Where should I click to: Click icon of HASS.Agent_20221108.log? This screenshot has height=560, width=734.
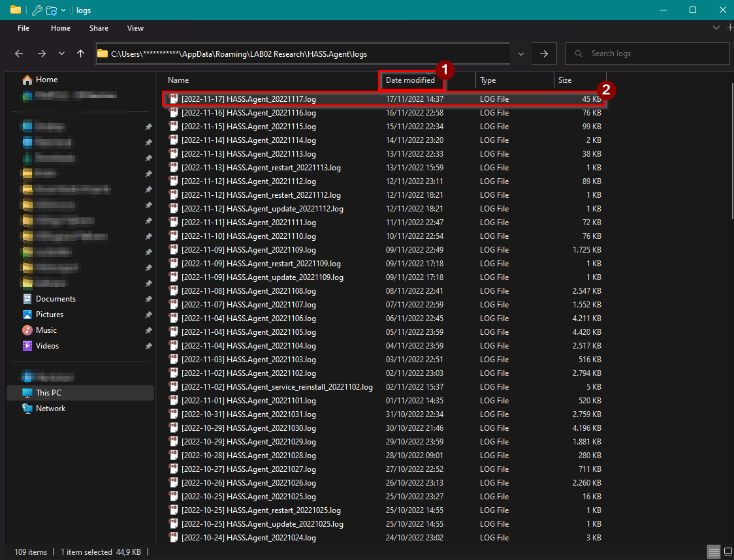tap(173, 290)
